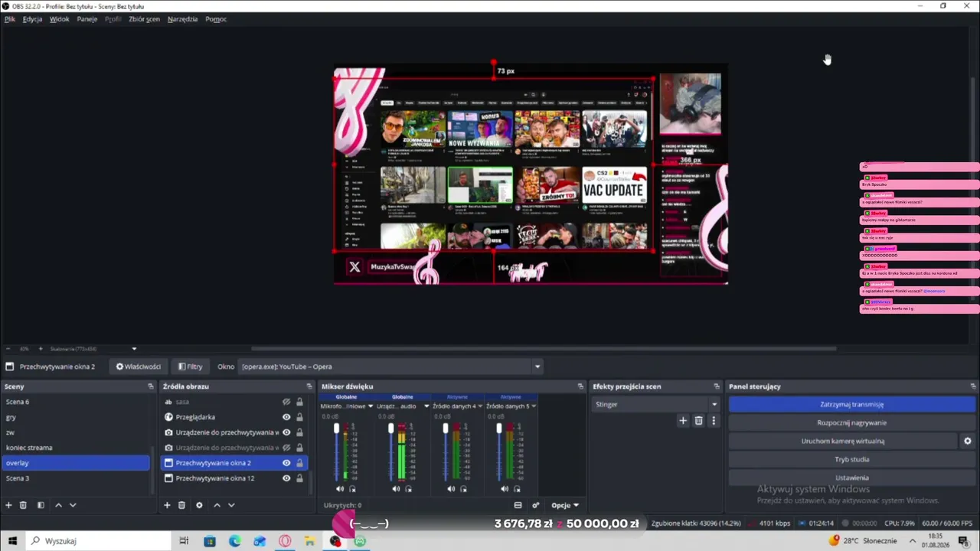Expand Mikrofon channel dropdown arrow
The height and width of the screenshot is (551, 980).
click(x=371, y=406)
